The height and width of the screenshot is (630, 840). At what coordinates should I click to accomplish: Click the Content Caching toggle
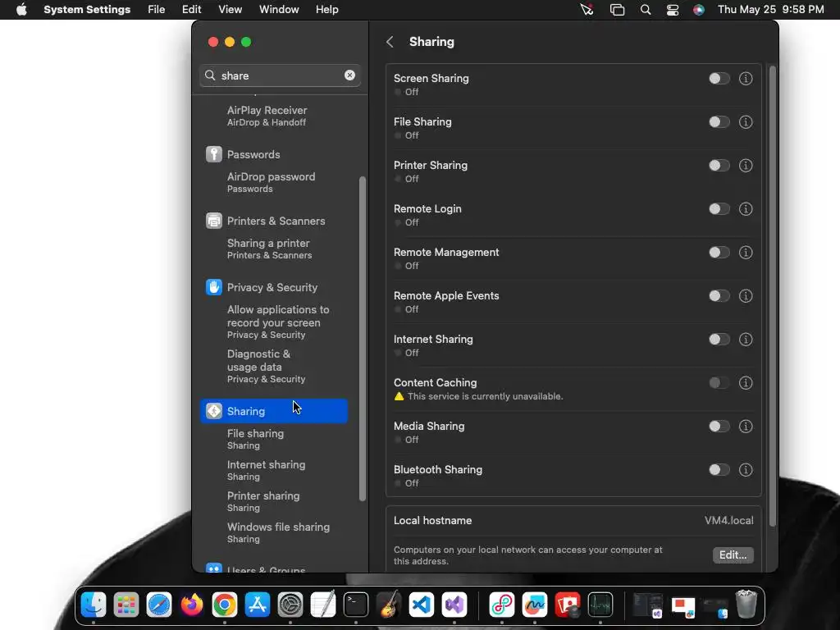tap(719, 382)
